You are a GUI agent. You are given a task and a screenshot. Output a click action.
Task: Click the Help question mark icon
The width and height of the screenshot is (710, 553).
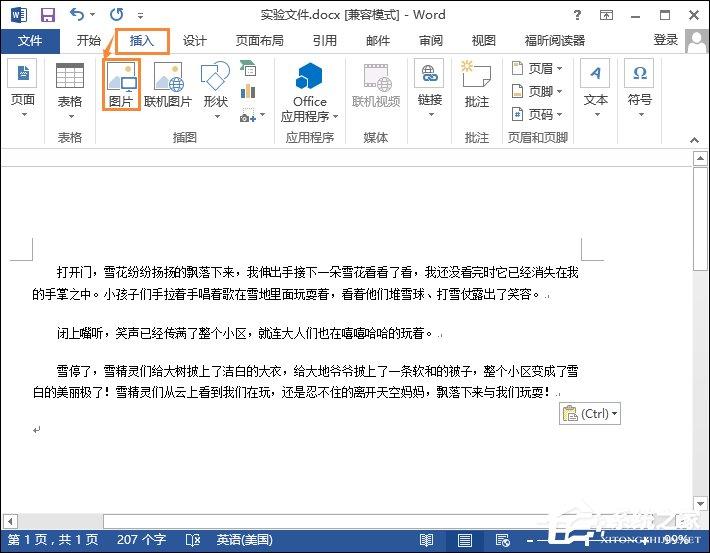tap(577, 15)
